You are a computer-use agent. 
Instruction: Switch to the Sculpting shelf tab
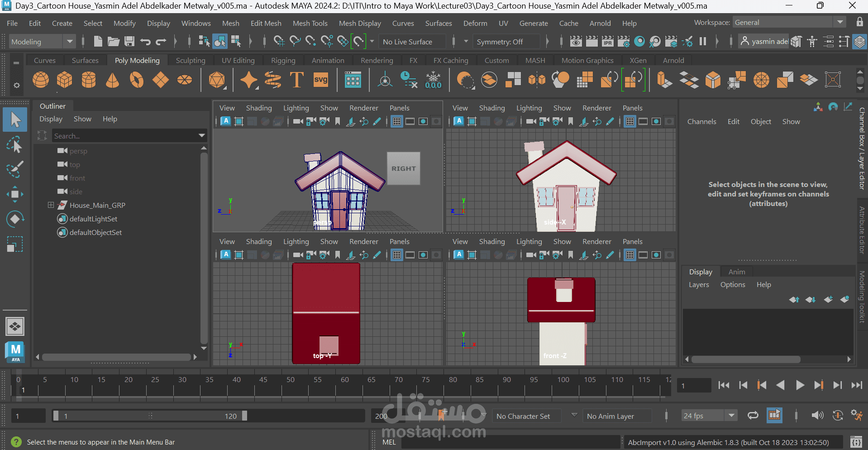point(191,60)
